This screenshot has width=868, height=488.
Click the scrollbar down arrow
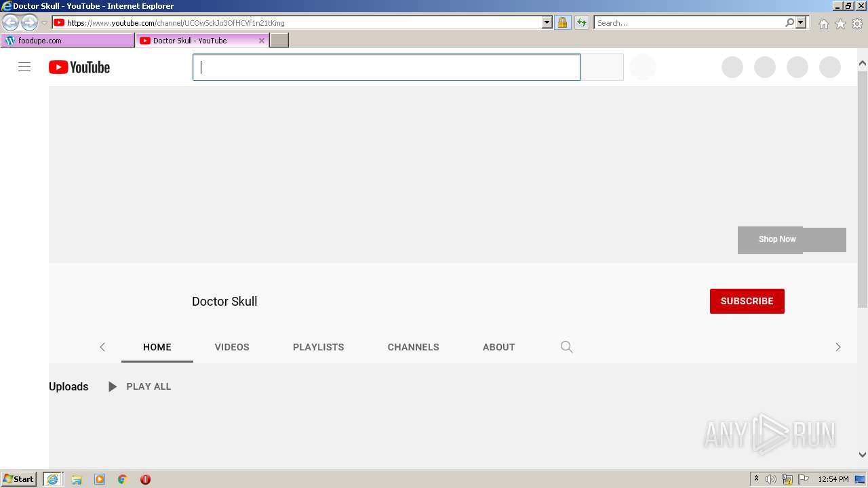863,455
